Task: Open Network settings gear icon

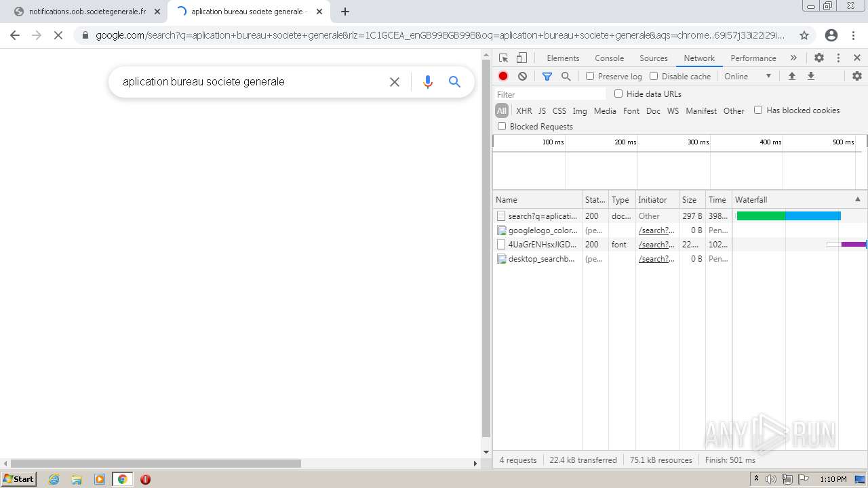Action: [857, 77]
